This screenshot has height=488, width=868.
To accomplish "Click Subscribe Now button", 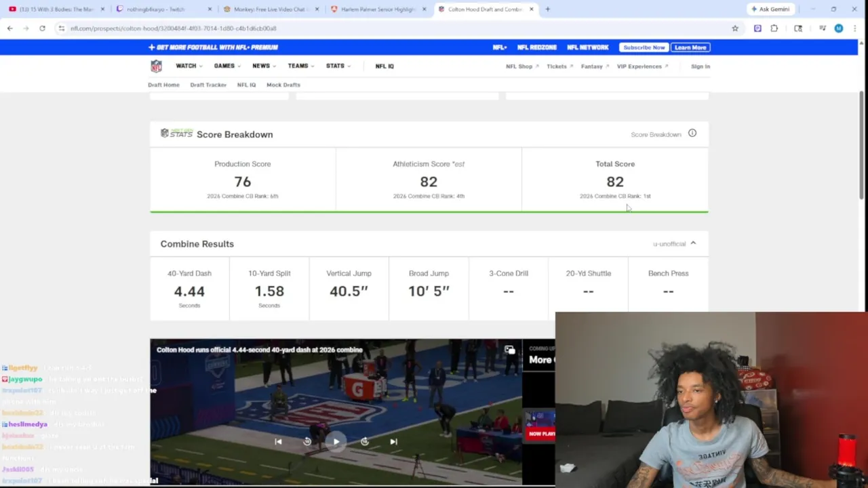I will [x=644, y=47].
